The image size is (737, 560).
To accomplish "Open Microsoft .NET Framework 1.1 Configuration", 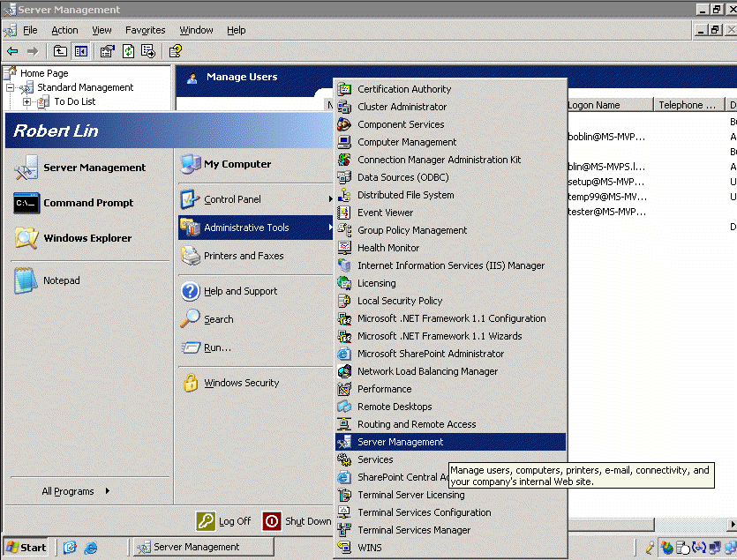I will [x=450, y=318].
